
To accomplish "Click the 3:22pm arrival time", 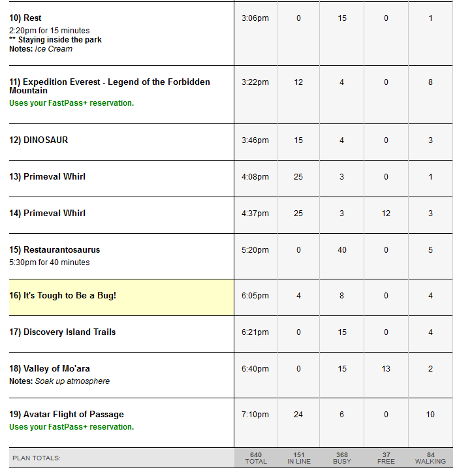I will [x=255, y=82].
